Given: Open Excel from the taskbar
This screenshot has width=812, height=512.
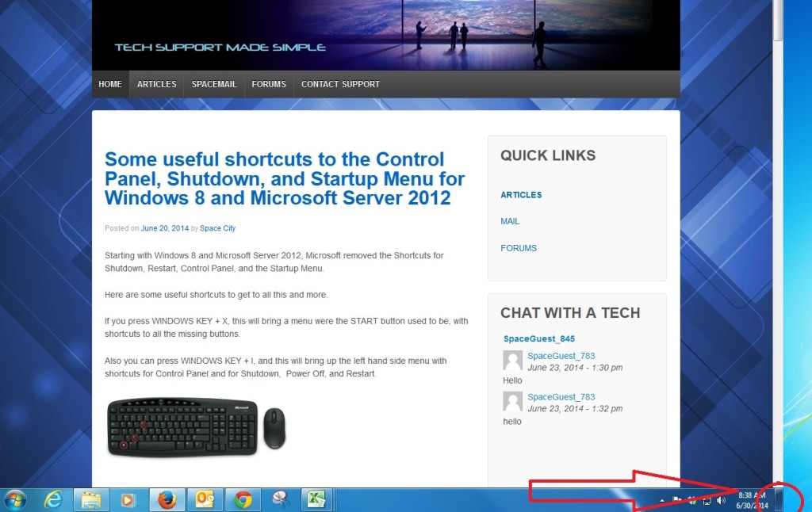Looking at the screenshot, I should tap(316, 500).
